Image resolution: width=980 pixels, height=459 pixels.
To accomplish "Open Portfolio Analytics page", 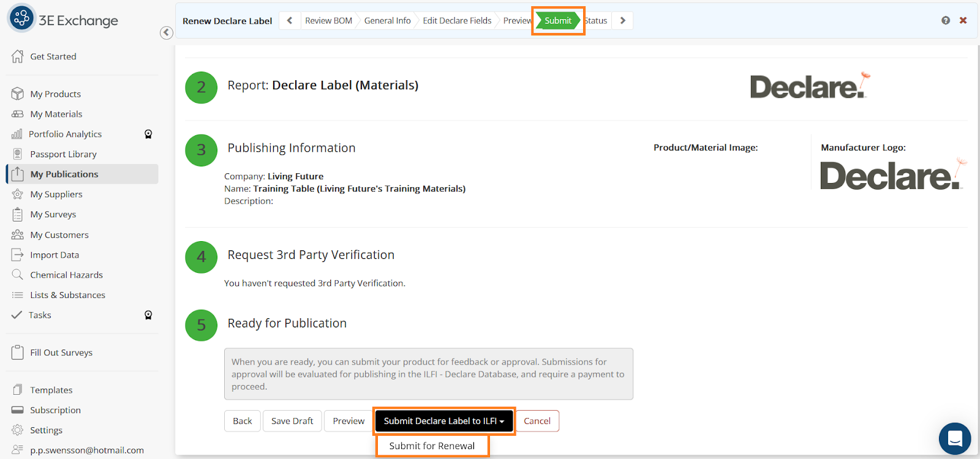I will pos(65,134).
